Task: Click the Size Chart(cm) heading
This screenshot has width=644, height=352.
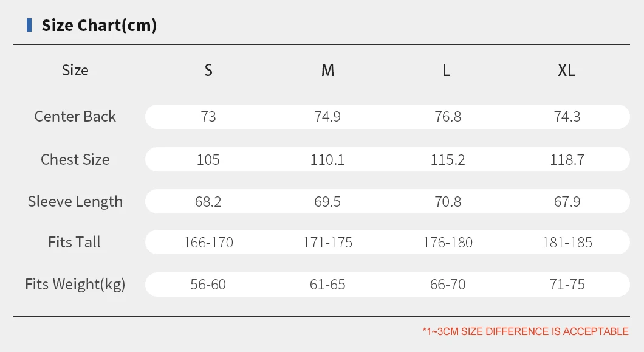Action: point(99,26)
